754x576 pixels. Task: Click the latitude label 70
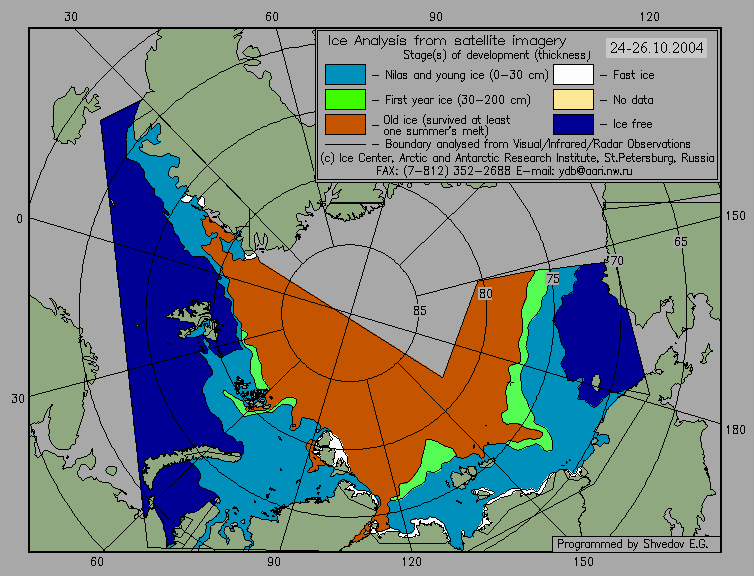point(616,261)
